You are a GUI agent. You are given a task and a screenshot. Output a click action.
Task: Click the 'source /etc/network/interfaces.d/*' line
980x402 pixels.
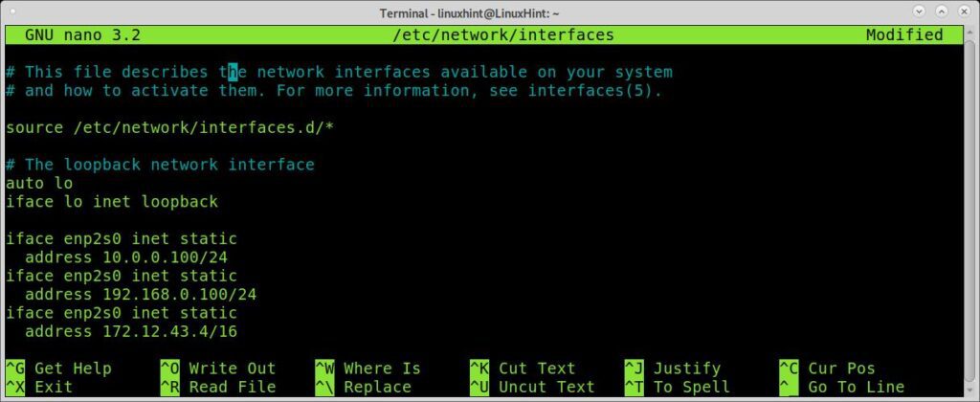pos(169,128)
